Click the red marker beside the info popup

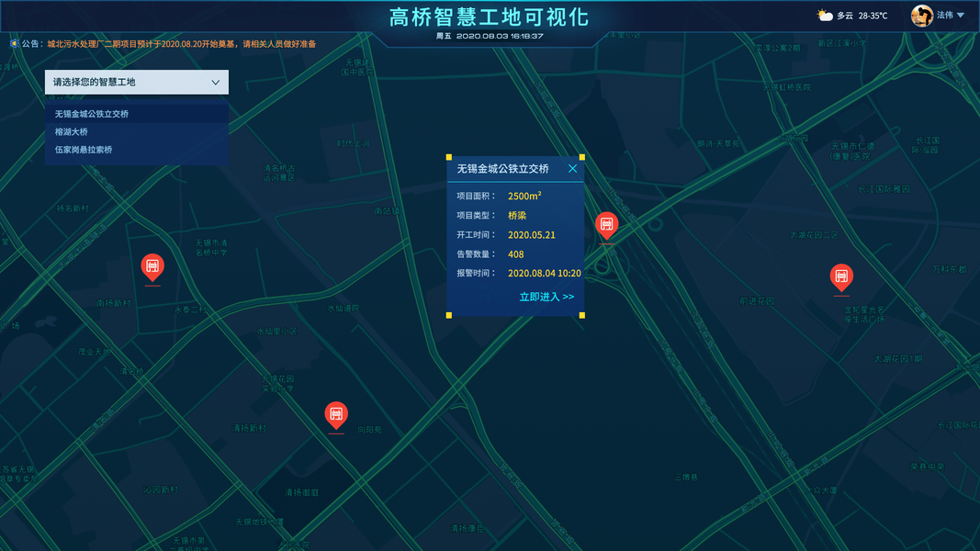(606, 226)
